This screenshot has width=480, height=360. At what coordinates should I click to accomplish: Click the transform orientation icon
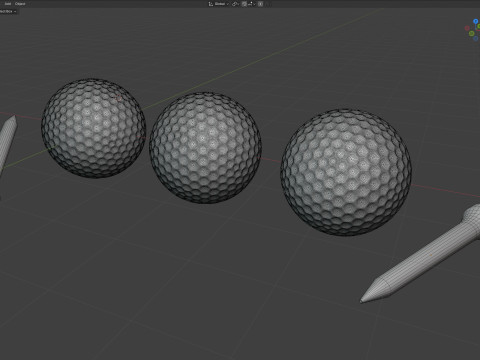(x=211, y=4)
